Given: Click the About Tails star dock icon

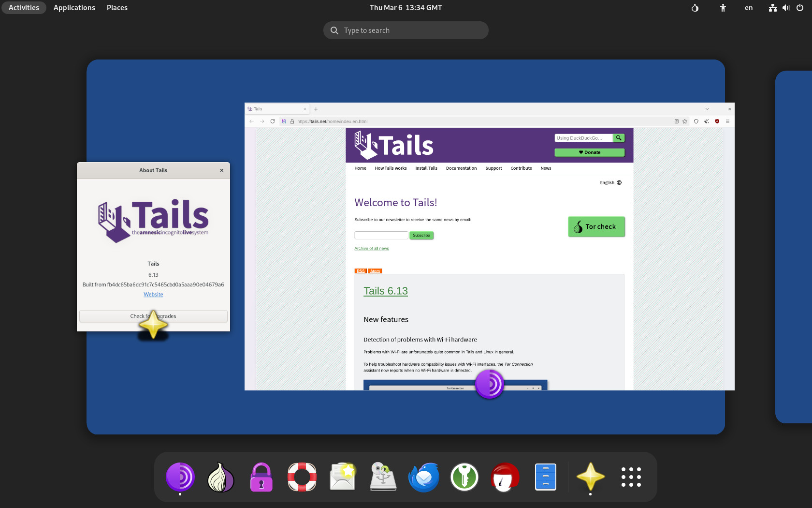Looking at the screenshot, I should click(x=590, y=477).
